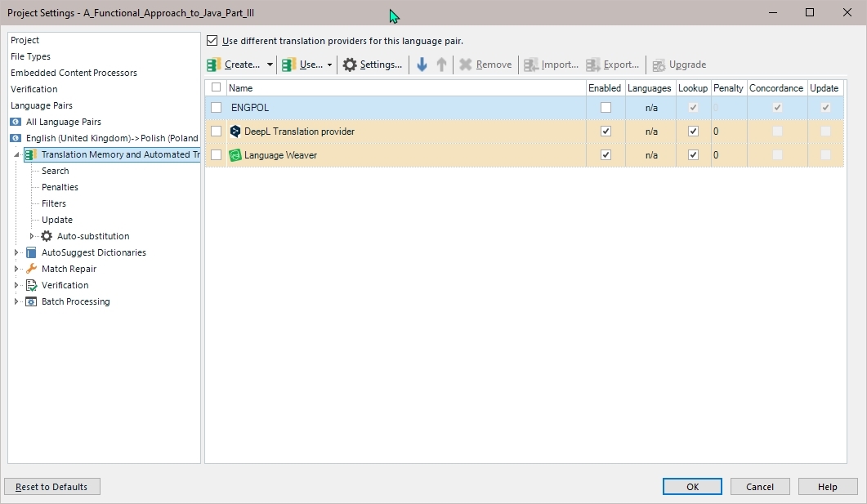Disable the Enabled checkbox for DeepL provider
Viewport: 867px width, 504px height.
pos(606,131)
